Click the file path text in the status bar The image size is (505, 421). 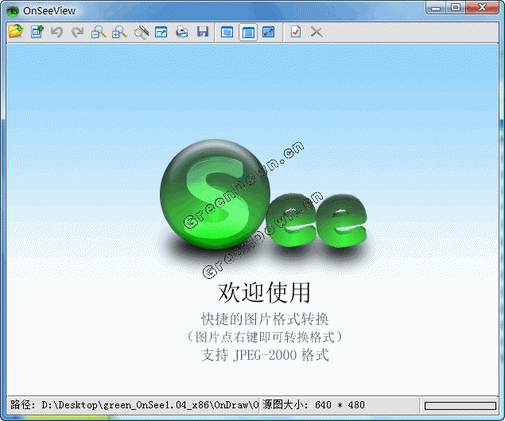(x=134, y=405)
